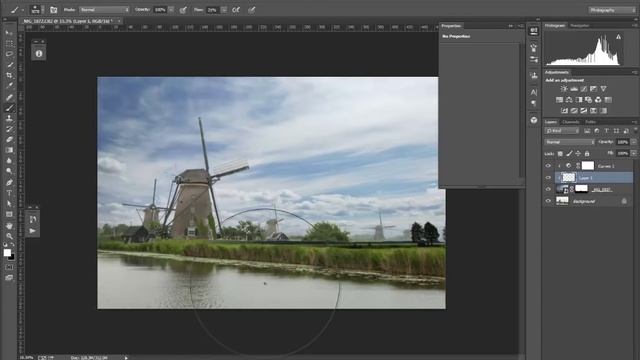The width and height of the screenshot is (640, 360).
Task: Add an Exposure adjustment
Action: [x=593, y=89]
